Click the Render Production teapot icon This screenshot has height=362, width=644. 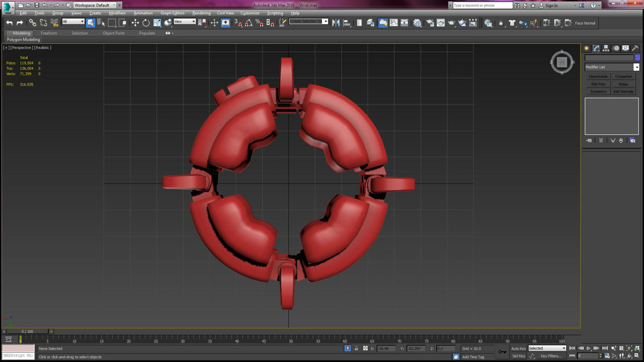click(x=451, y=23)
